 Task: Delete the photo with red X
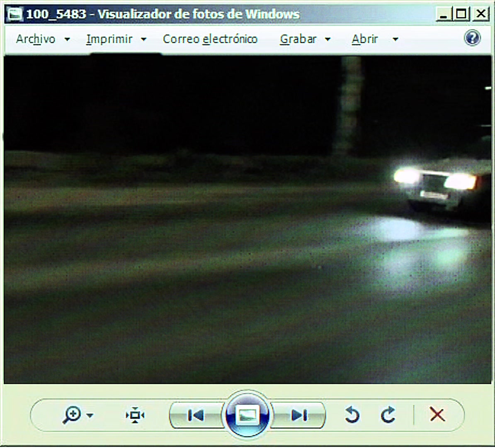(x=437, y=414)
